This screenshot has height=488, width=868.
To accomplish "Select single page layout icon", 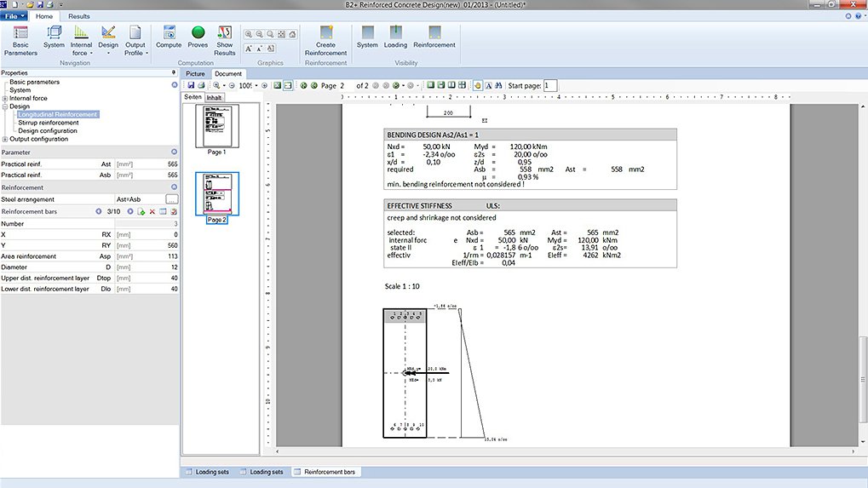I will (x=430, y=85).
